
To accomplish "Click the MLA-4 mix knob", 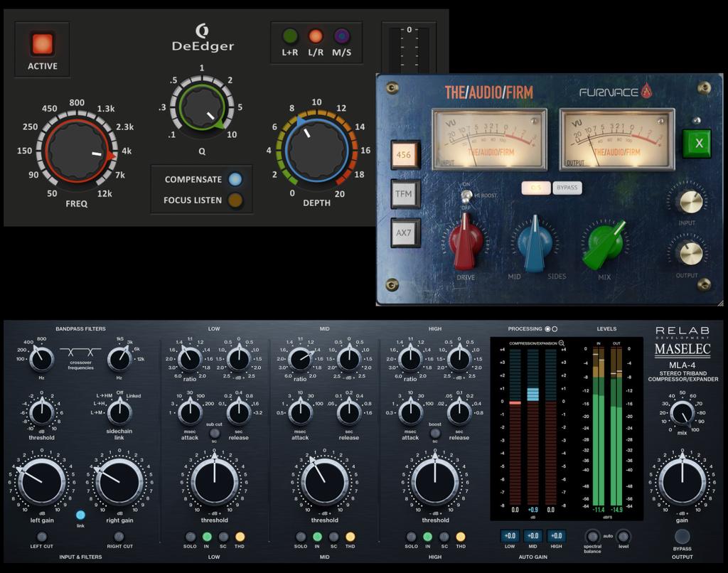I will click(682, 413).
